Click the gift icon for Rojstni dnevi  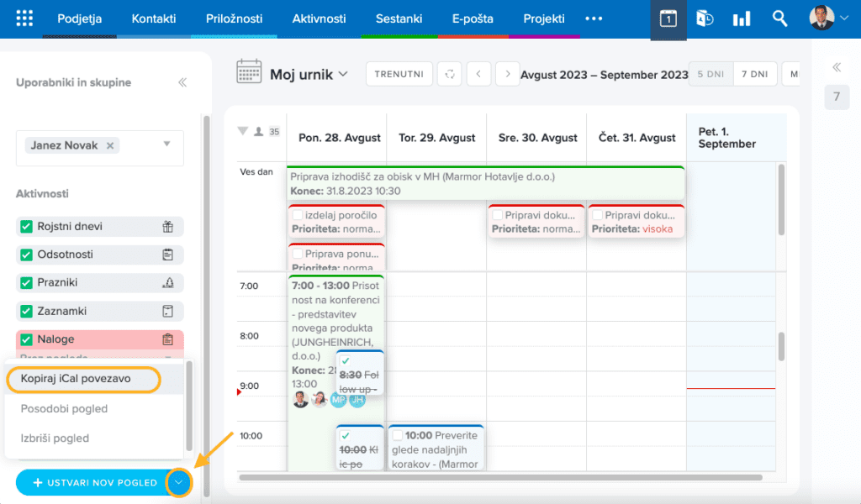coord(168,227)
